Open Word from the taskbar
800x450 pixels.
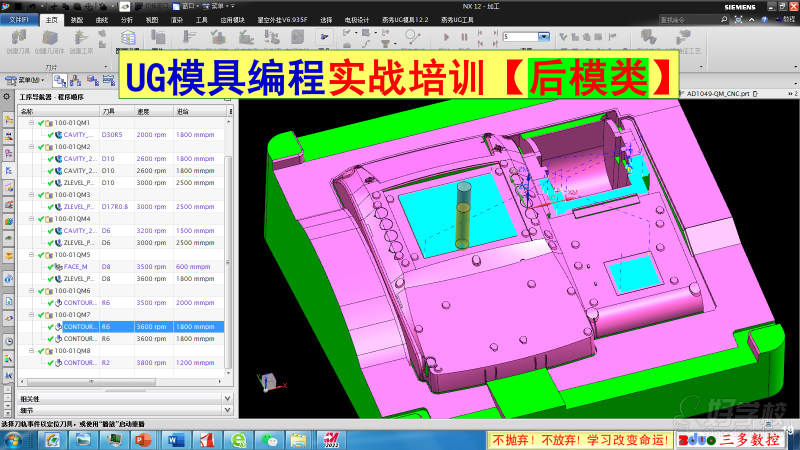(x=172, y=440)
